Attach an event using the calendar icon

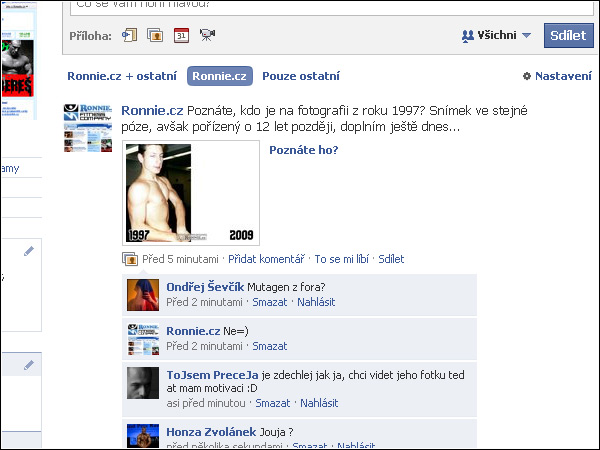181,35
